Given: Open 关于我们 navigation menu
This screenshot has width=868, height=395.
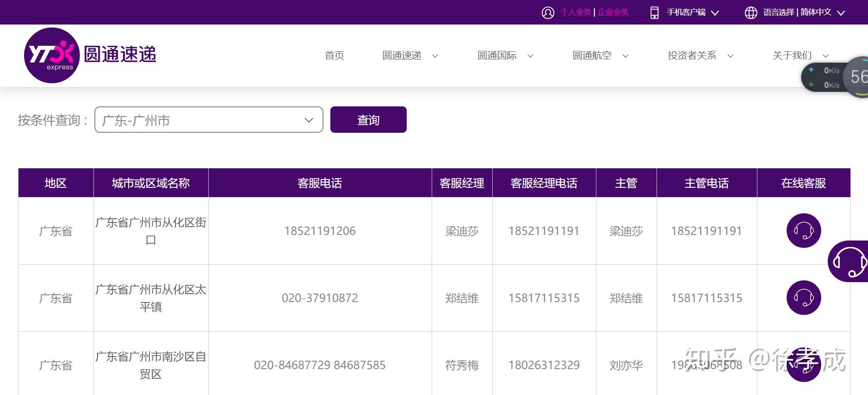Looking at the screenshot, I should coord(792,56).
